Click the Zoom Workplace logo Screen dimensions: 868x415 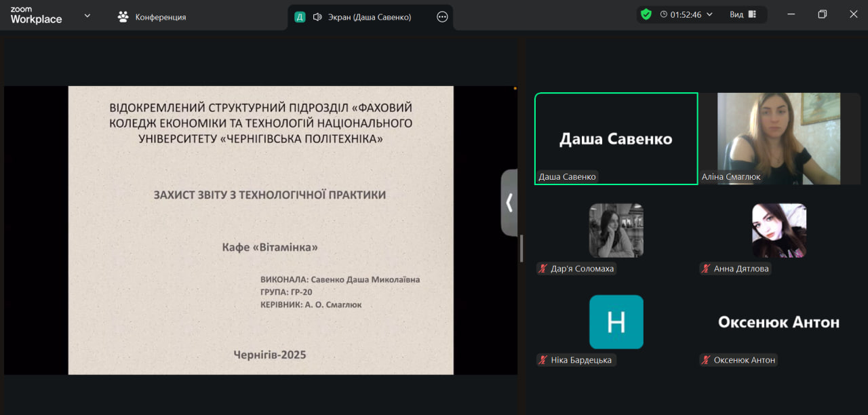coord(36,16)
